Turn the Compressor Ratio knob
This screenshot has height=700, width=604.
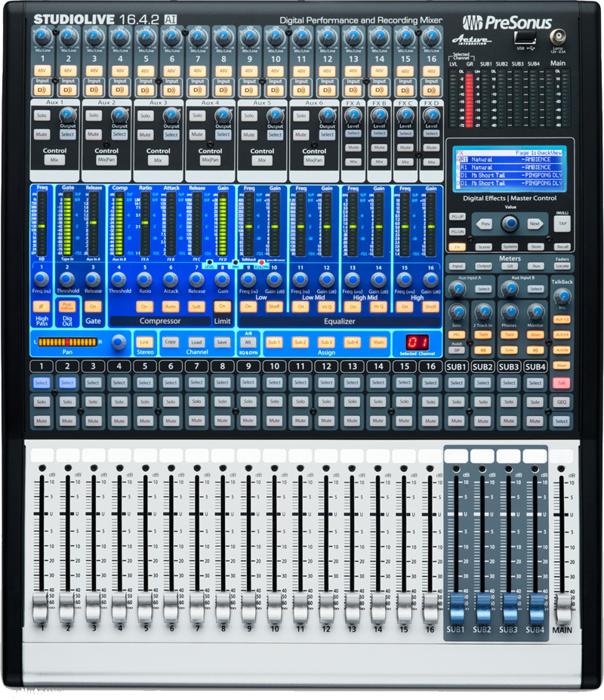pos(144,279)
